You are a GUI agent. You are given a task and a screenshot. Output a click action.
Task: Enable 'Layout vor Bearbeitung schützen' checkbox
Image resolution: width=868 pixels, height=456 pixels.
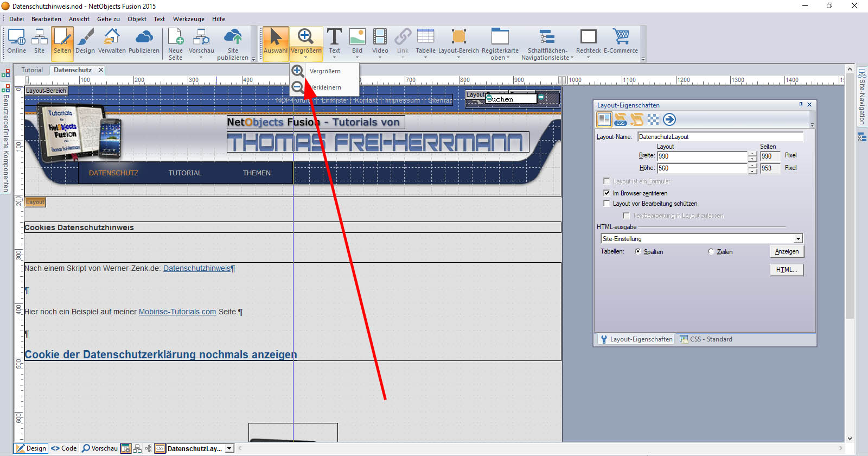point(607,204)
